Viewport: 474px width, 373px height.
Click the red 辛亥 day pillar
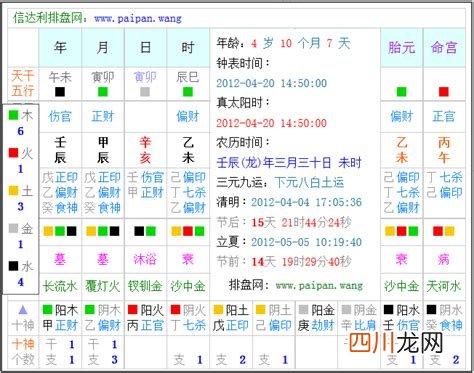(145, 150)
